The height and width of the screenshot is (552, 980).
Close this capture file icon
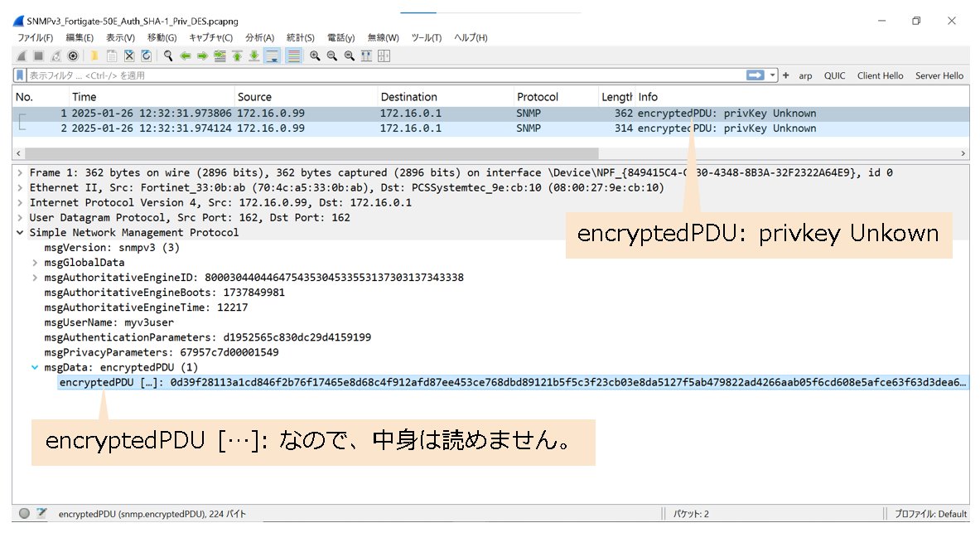coord(129,56)
